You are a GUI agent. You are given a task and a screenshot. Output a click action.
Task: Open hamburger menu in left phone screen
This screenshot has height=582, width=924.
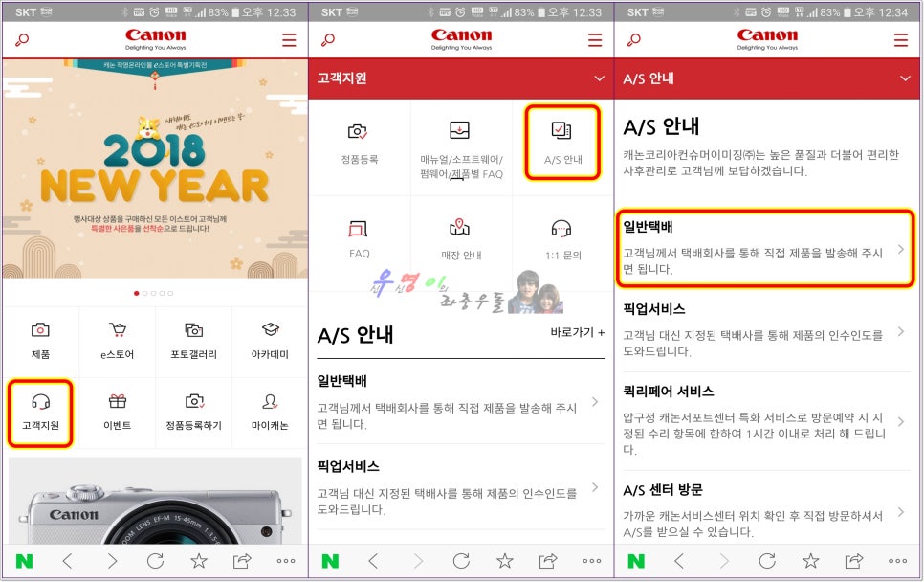pyautogui.click(x=289, y=40)
